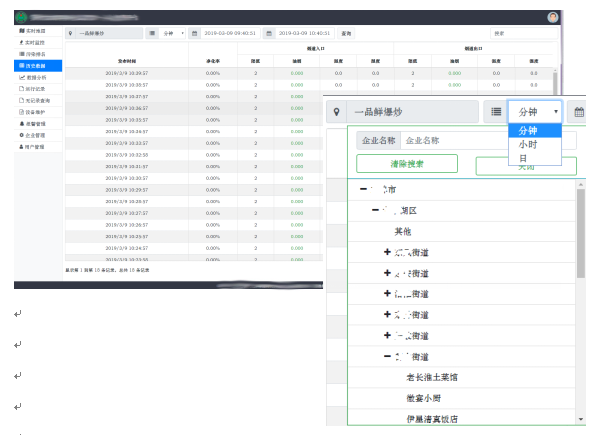Expand the 街道 node directly below 其他

click(387, 252)
